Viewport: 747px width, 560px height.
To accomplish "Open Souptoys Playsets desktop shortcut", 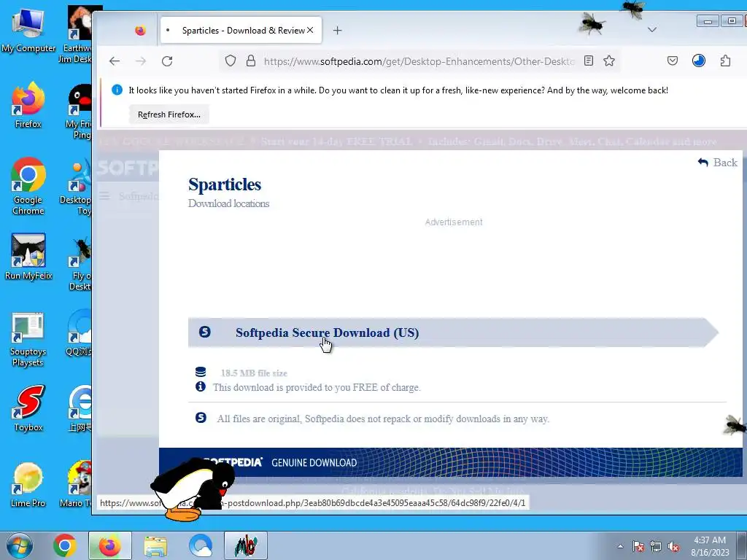I will (x=28, y=340).
